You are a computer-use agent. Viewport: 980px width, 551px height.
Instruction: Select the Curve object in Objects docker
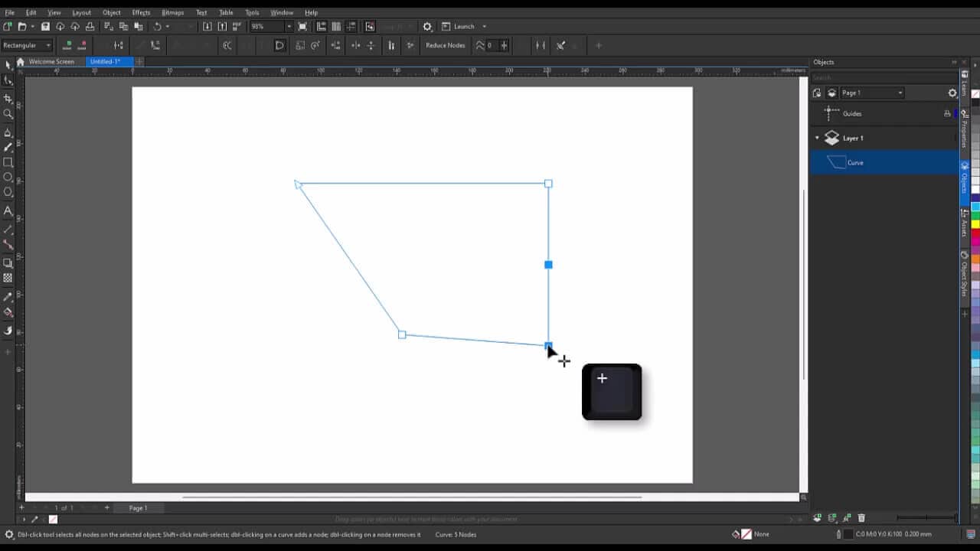tap(884, 162)
